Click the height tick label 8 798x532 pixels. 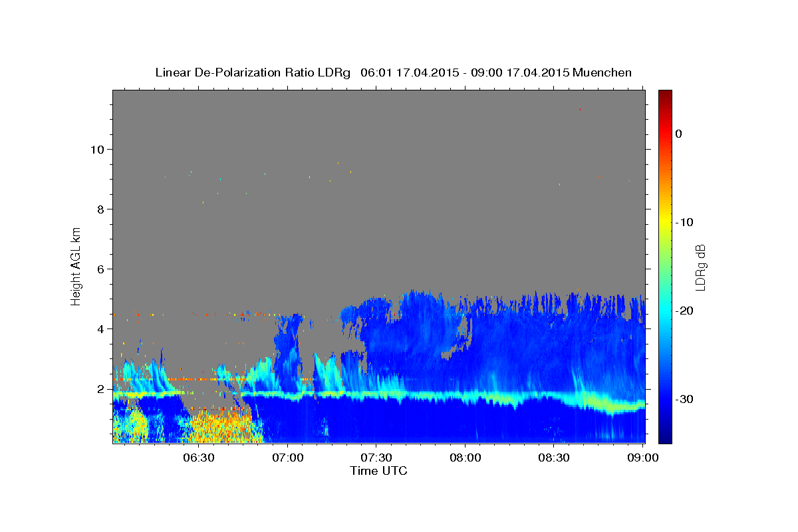coord(101,209)
